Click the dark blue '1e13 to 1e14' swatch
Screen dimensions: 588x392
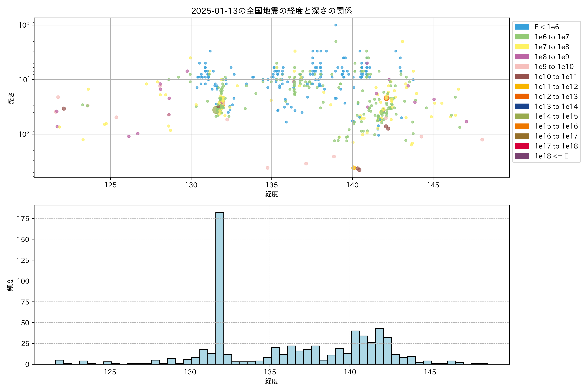click(522, 106)
